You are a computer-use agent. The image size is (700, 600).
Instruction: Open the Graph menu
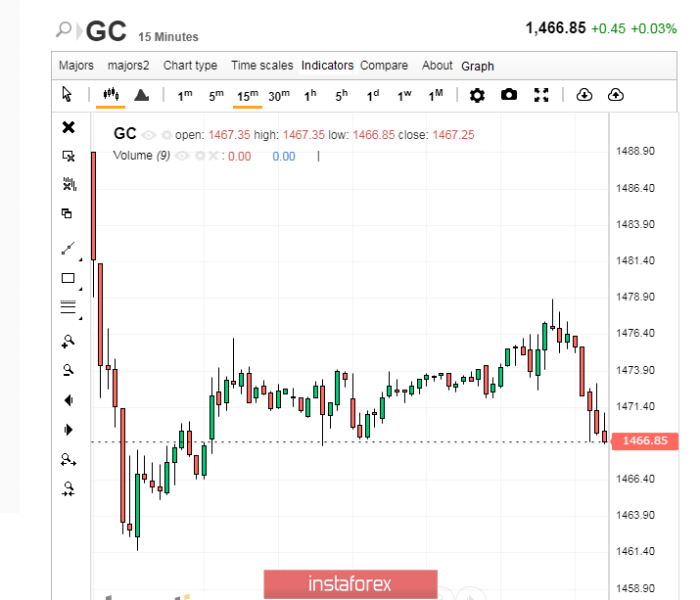tap(478, 67)
